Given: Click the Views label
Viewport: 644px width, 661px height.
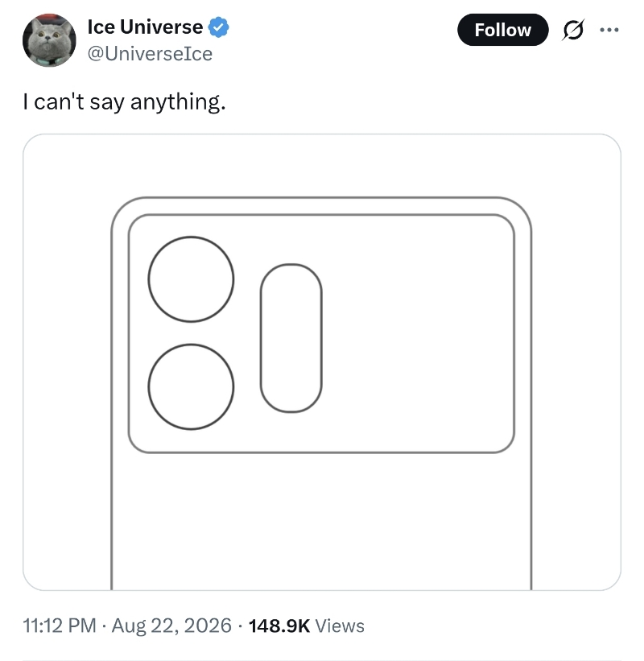Looking at the screenshot, I should click(x=340, y=626).
